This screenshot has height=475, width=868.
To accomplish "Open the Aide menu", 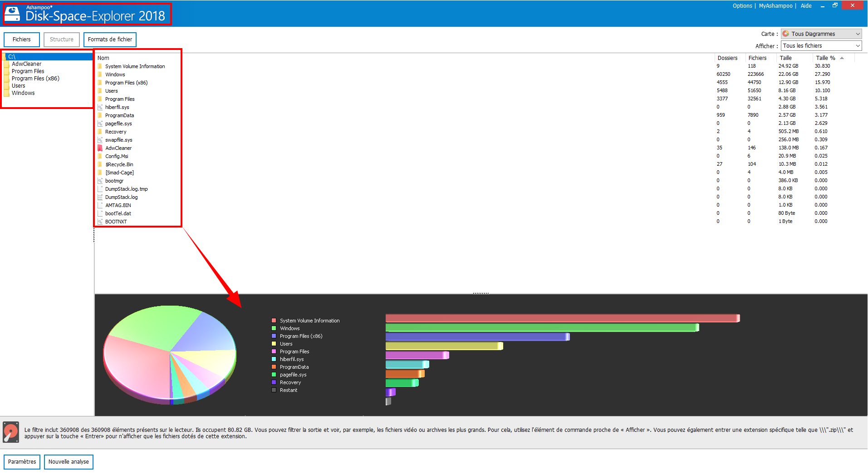I will (x=806, y=6).
